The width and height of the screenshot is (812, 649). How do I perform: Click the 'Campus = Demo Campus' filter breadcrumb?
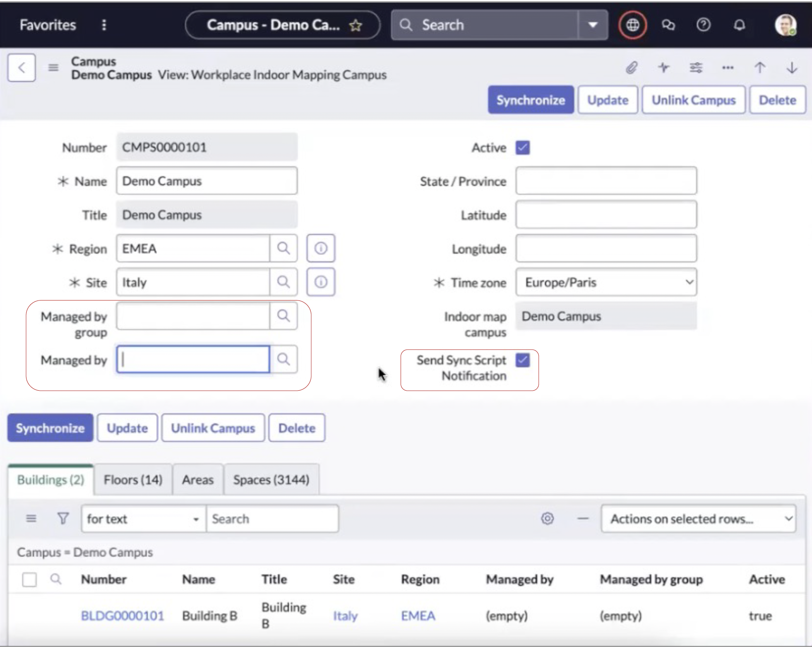pyautogui.click(x=85, y=552)
